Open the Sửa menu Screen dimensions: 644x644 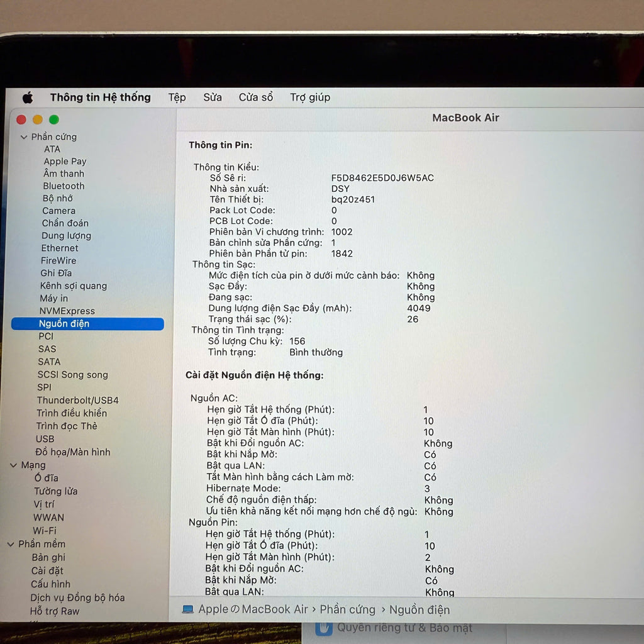[213, 97]
